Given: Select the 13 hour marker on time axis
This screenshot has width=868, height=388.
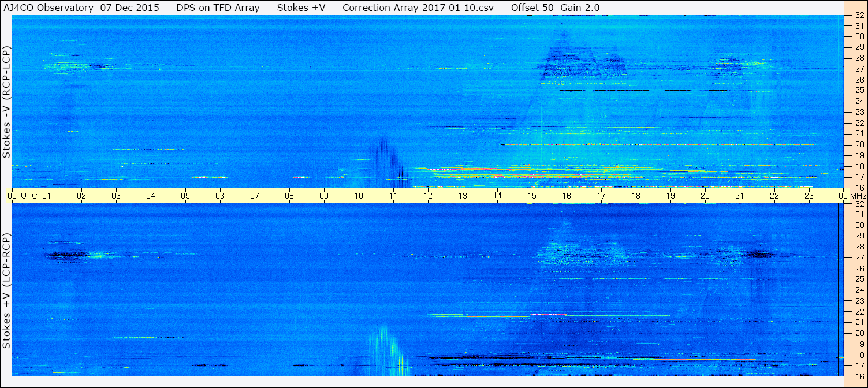Looking at the screenshot, I should [463, 196].
